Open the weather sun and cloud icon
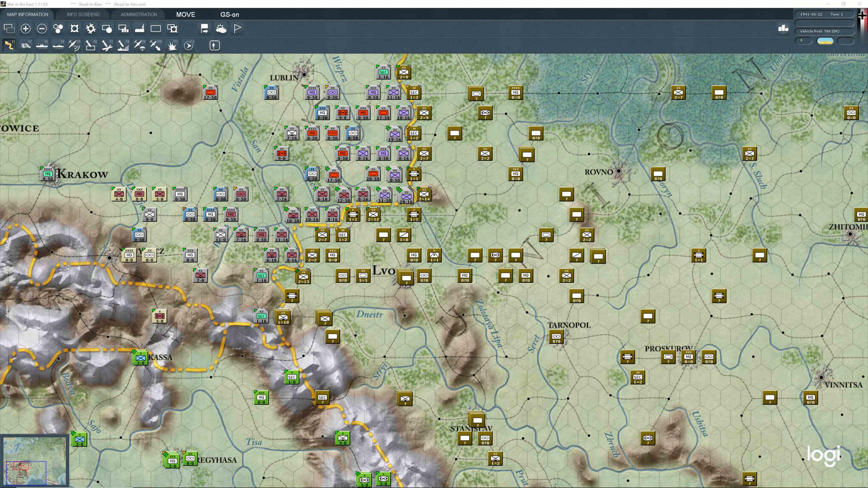The image size is (868, 488). [221, 29]
